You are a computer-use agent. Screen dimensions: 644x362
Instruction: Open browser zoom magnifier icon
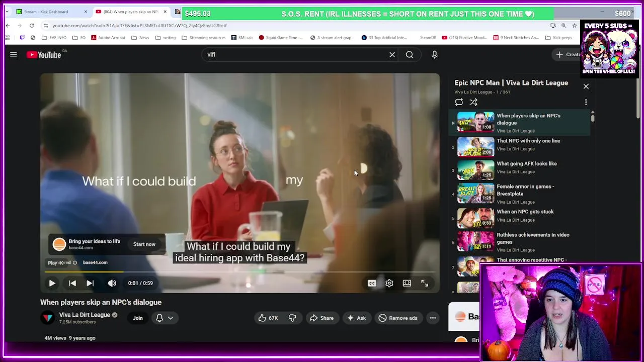[564, 26]
